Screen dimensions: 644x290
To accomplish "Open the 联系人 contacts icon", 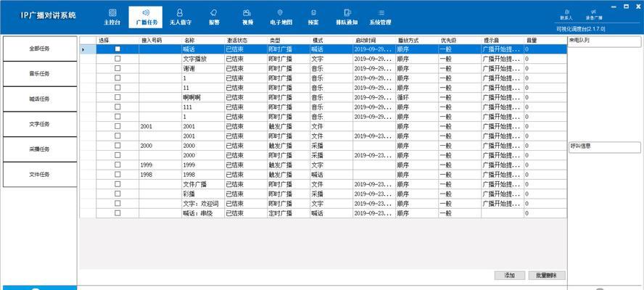I will [567, 15].
